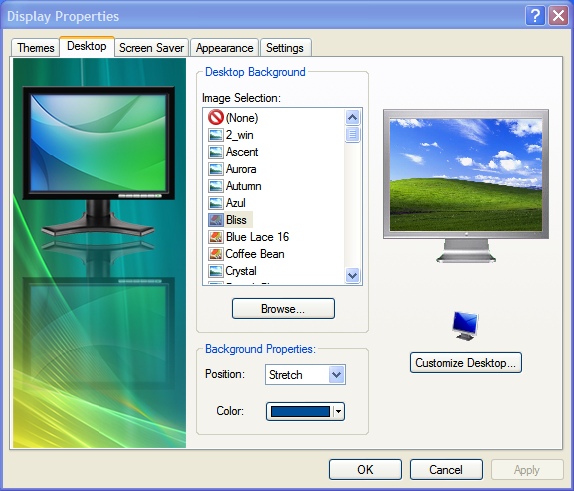Click the paint icon beside Blue Lace 16
Image resolution: width=574 pixels, height=491 pixels.
pyautogui.click(x=216, y=237)
